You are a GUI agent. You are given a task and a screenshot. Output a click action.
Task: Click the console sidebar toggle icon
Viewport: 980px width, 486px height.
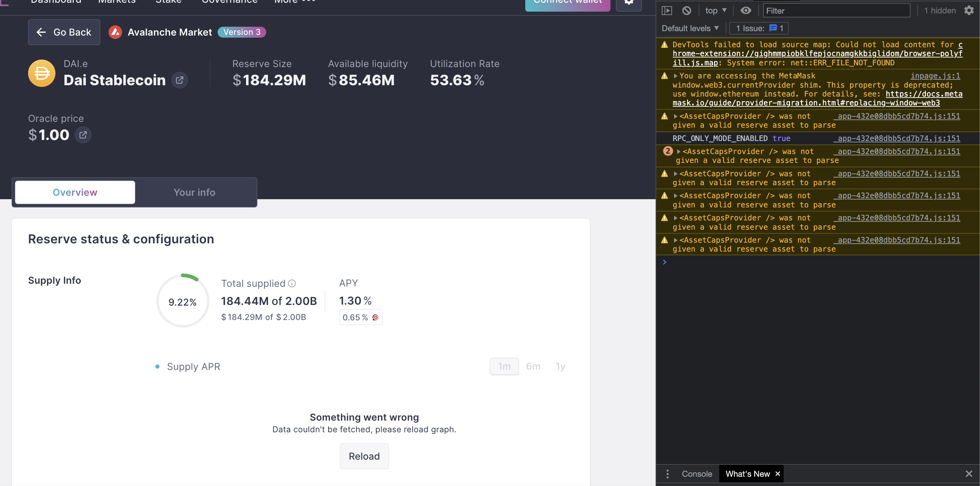667,11
